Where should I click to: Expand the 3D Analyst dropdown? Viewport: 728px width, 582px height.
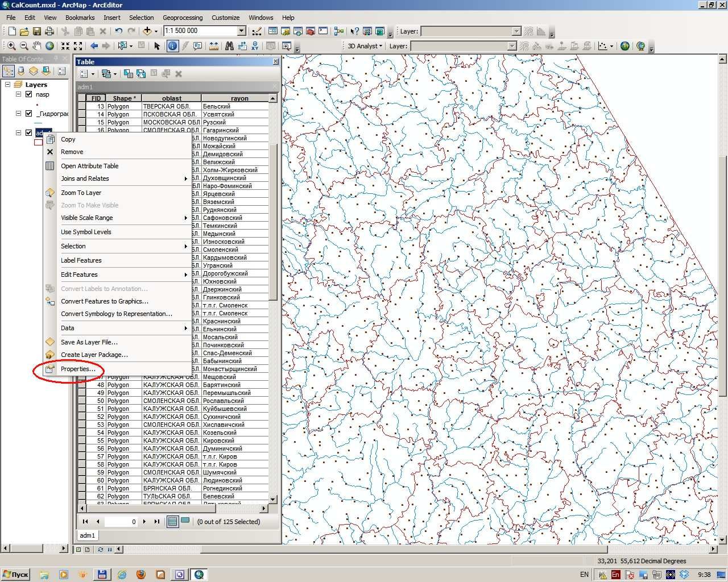click(x=382, y=46)
